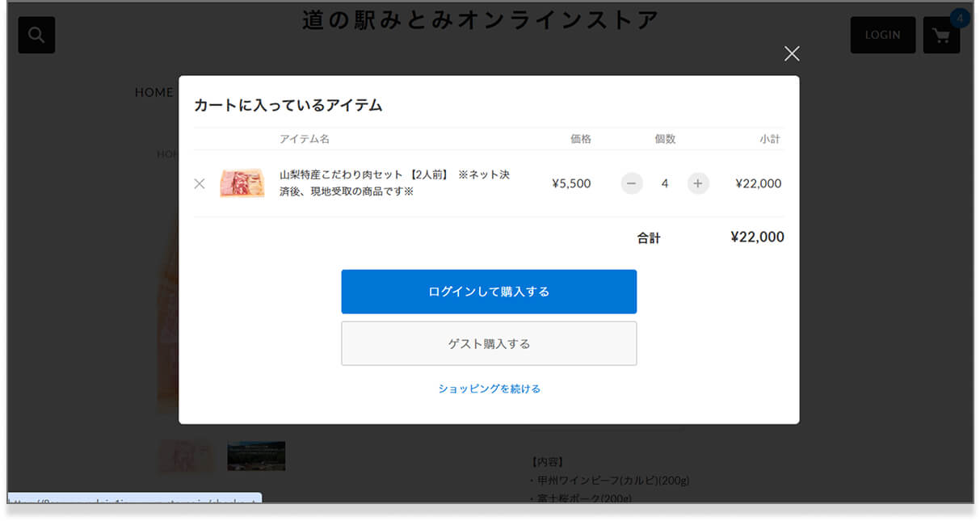This screenshot has width=980, height=521.
Task: Click the quantity value field showing 4
Action: (664, 183)
